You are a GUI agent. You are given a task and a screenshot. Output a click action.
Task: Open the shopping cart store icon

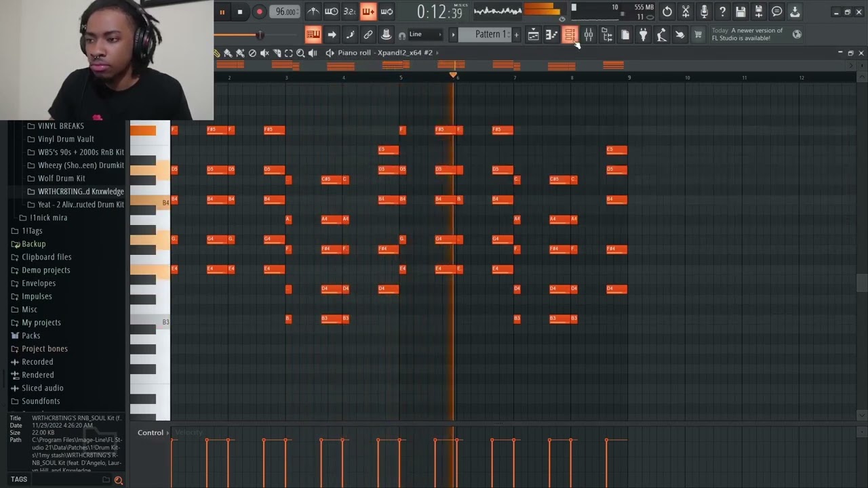(698, 35)
